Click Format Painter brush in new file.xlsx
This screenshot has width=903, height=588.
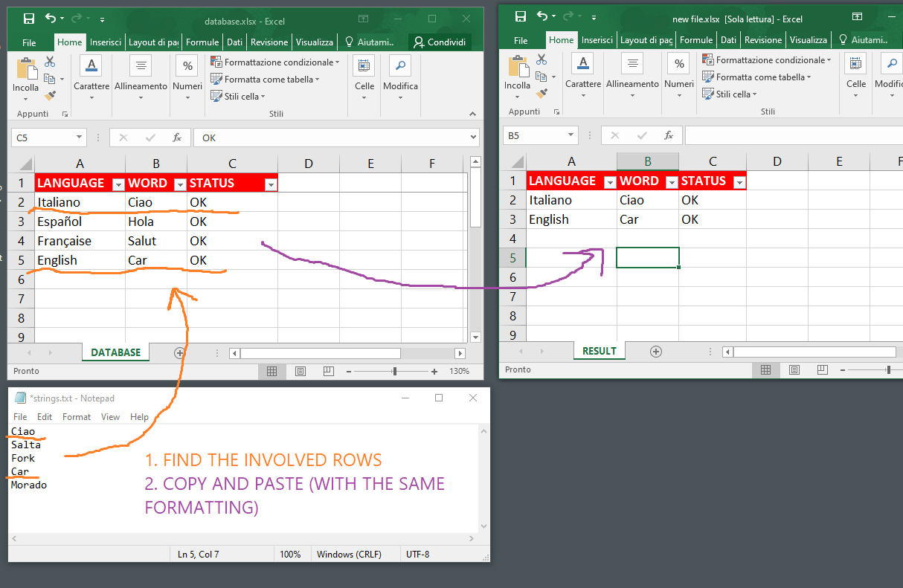[x=542, y=93]
